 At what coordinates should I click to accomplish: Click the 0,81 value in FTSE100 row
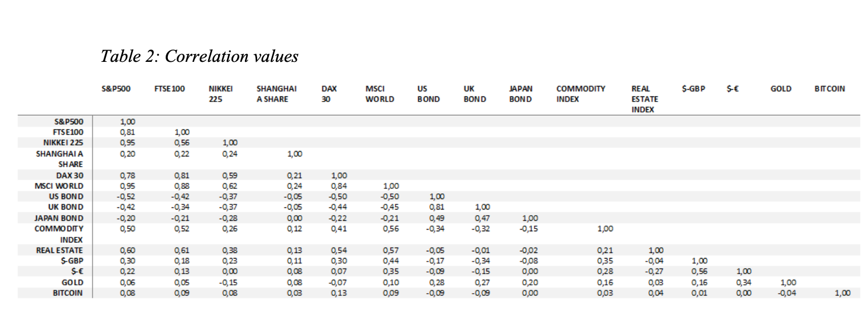pos(128,132)
